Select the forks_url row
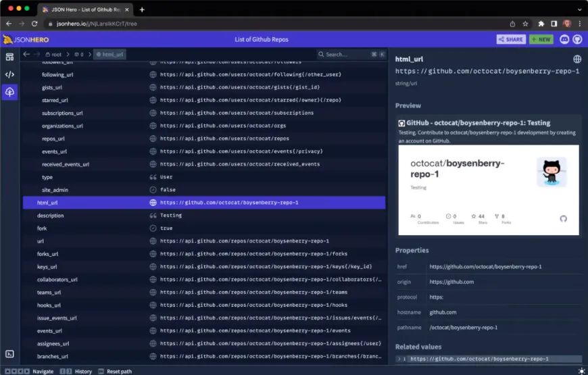Image resolution: width=588 pixels, height=375 pixels. pyautogui.click(x=204, y=254)
